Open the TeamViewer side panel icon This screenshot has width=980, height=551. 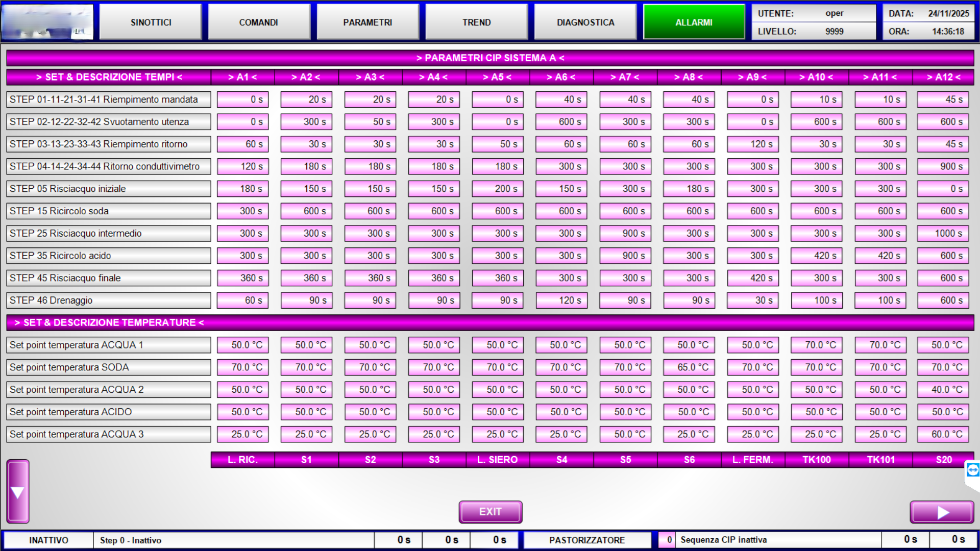(973, 470)
